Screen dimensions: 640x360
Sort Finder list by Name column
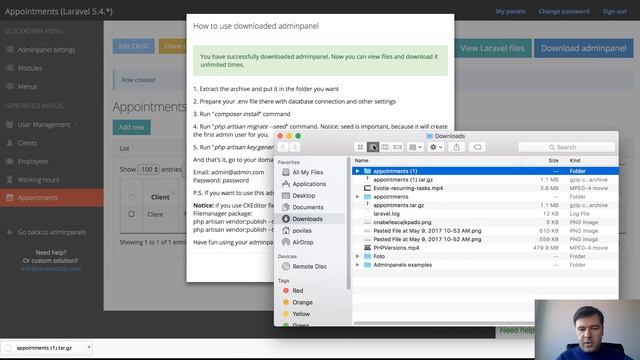click(437, 160)
